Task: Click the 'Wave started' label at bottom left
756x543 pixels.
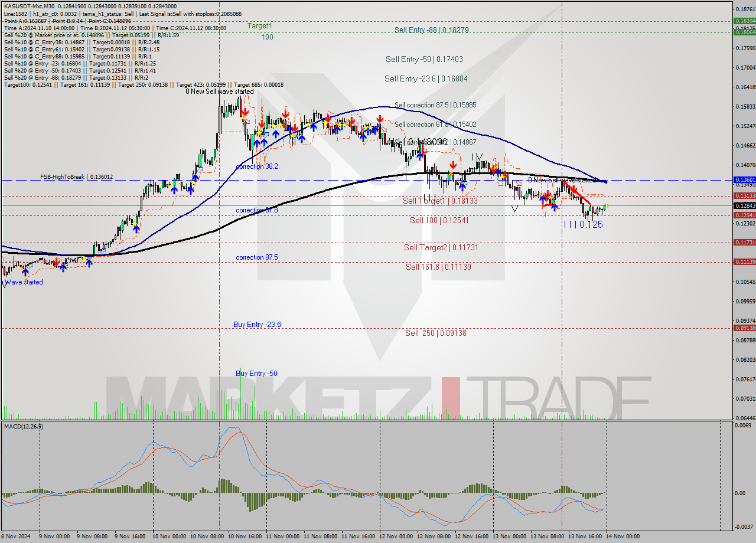Action: click(24, 282)
